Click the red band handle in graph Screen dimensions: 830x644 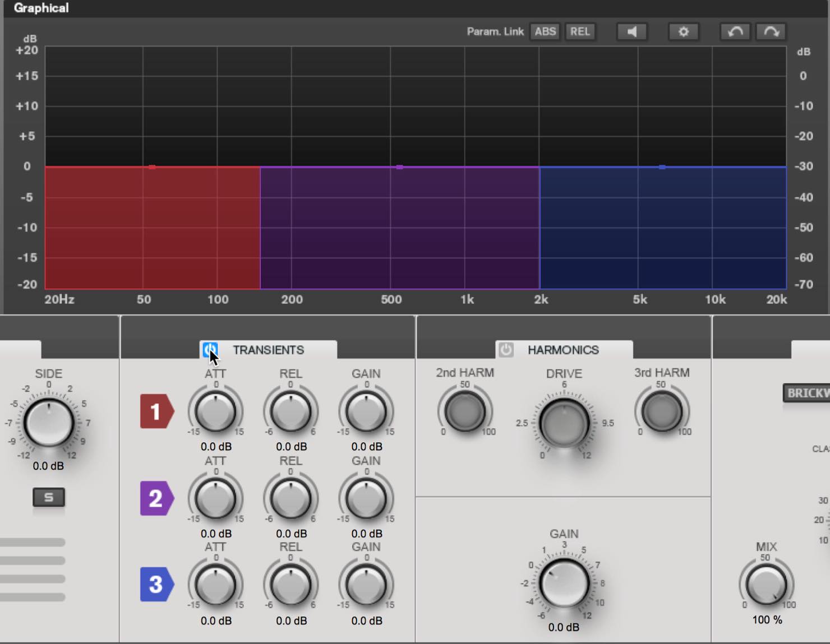(152, 167)
